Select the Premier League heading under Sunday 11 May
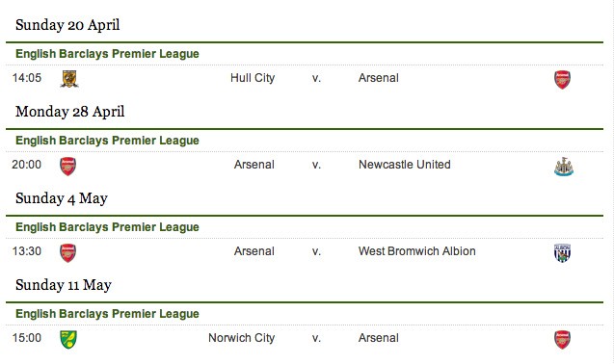The image size is (614, 364). (x=107, y=314)
